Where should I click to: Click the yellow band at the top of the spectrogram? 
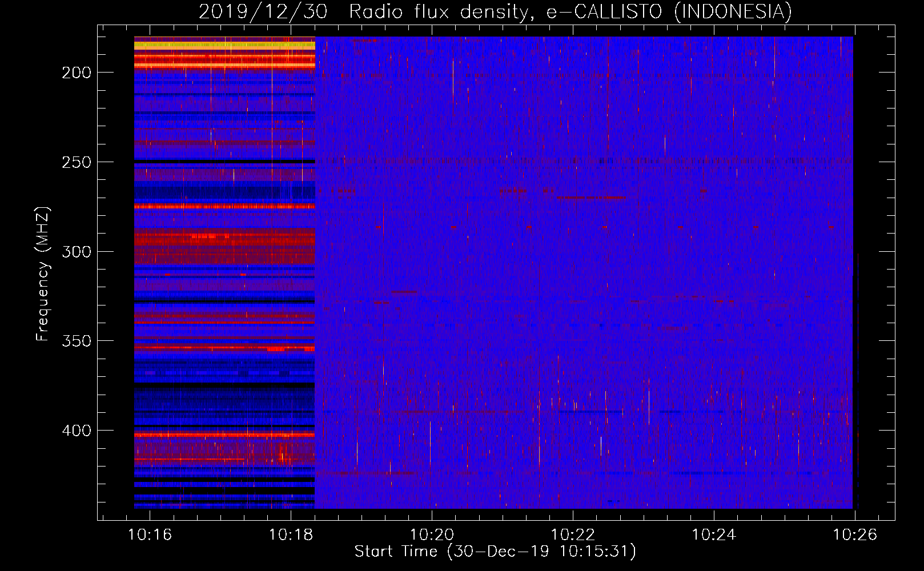(x=224, y=45)
